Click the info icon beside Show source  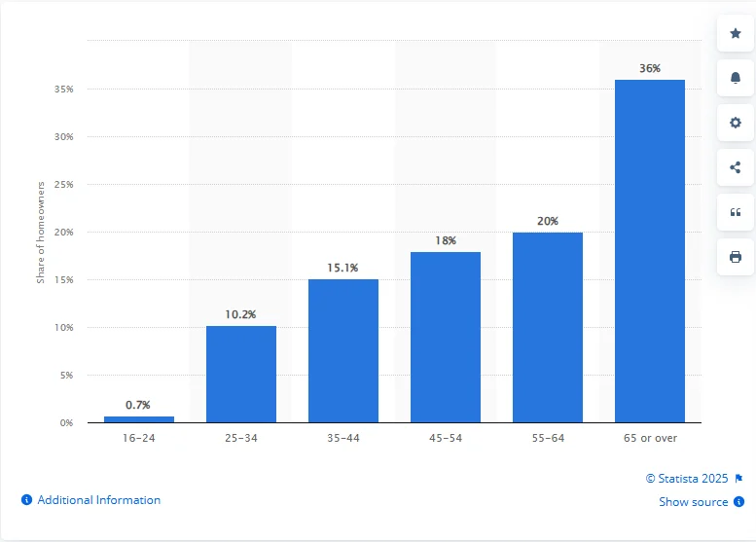point(738,502)
